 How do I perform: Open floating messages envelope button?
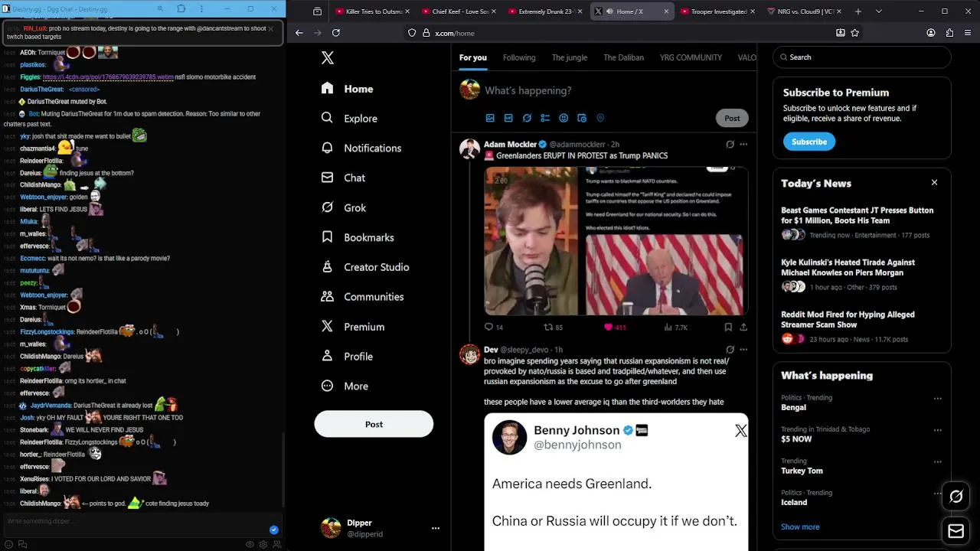[x=955, y=531]
